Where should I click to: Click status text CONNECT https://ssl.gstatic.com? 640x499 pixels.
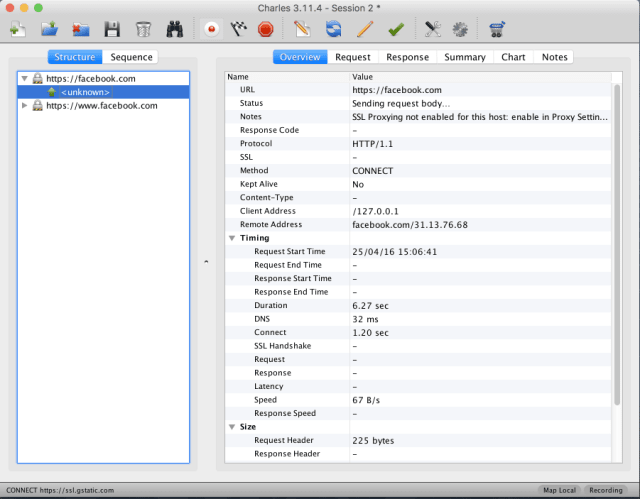point(60,490)
